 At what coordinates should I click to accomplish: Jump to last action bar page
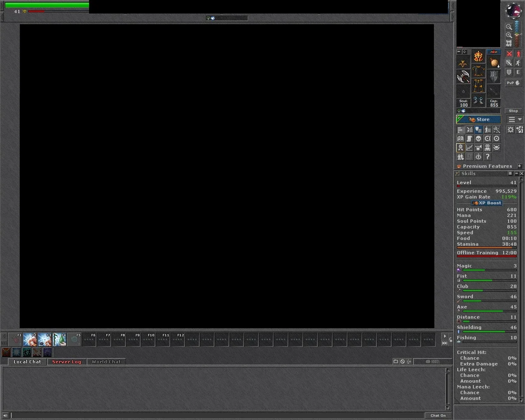click(x=445, y=343)
